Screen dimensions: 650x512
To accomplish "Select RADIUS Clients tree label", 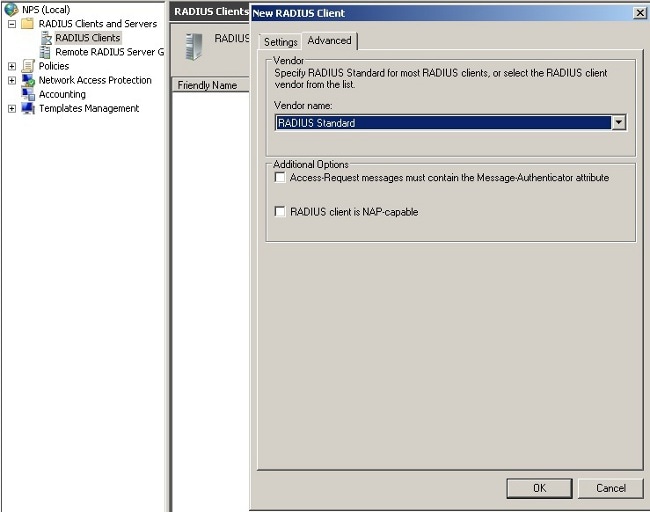I will [88, 38].
